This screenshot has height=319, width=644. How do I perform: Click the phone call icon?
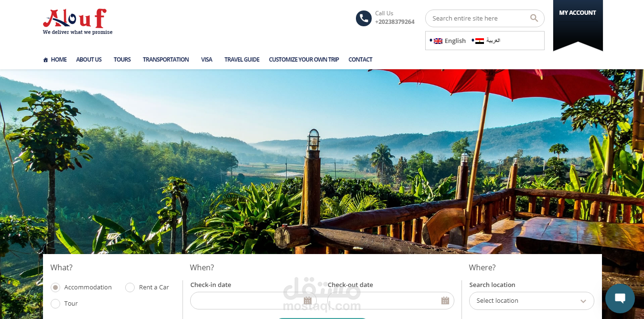[x=364, y=19]
